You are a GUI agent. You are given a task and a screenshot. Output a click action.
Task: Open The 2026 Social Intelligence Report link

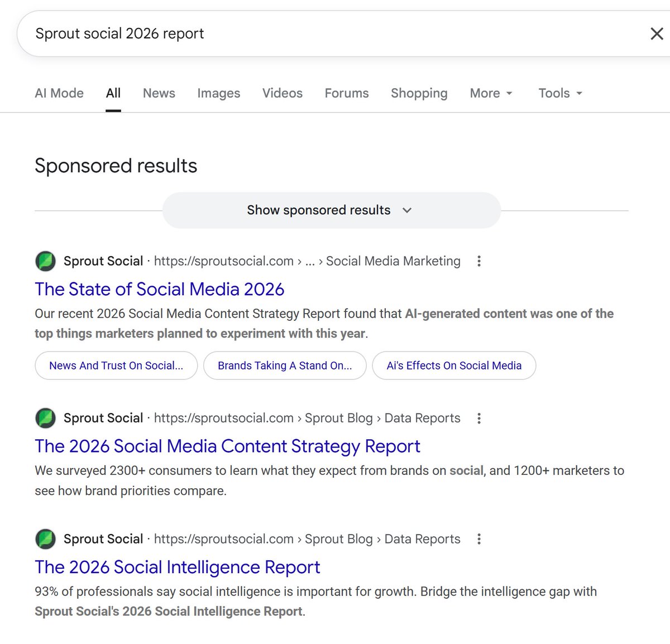pos(178,567)
